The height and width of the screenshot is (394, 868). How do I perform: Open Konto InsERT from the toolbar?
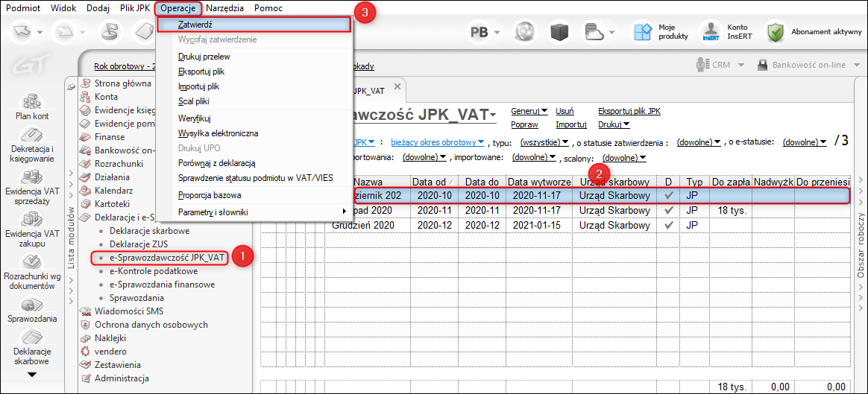pyautogui.click(x=710, y=32)
